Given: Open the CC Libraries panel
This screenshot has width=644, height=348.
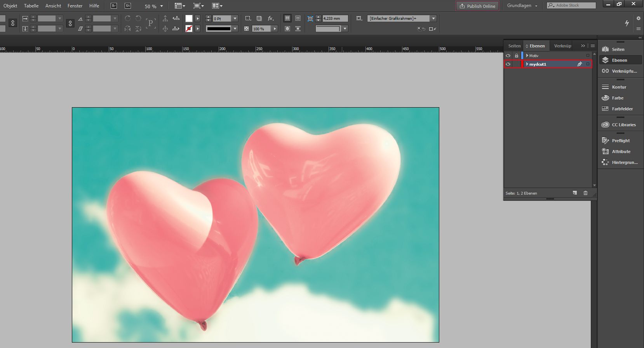Looking at the screenshot, I should [620, 125].
